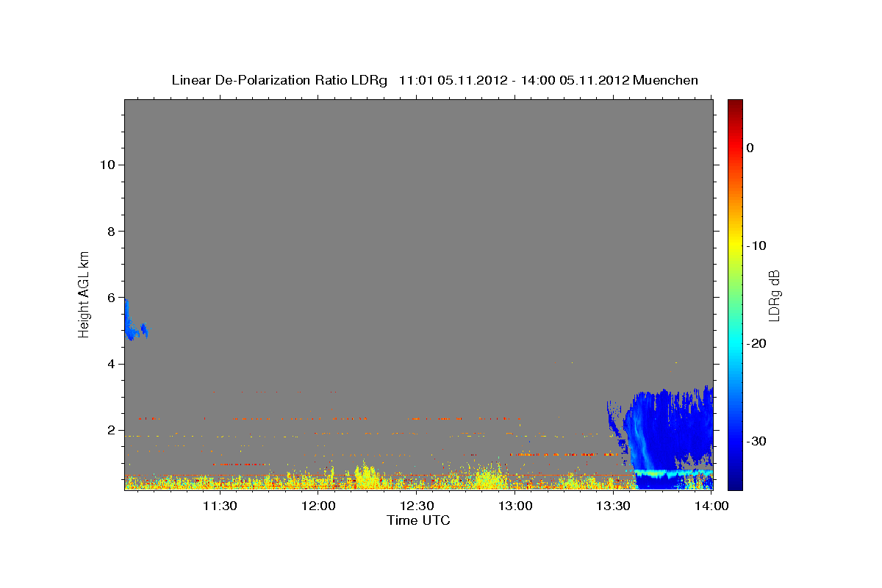Viewport: 882px width, 588px height.
Task: Click the height tick label 8
Action: (x=110, y=231)
